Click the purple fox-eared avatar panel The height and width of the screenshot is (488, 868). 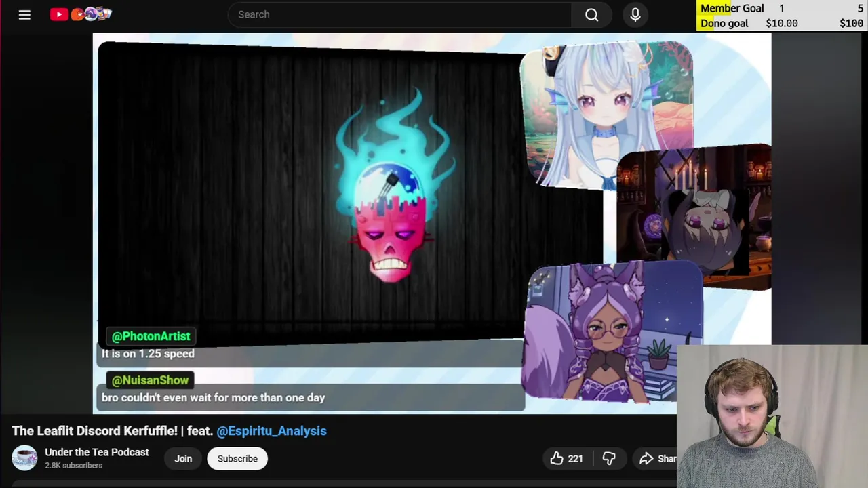click(613, 332)
